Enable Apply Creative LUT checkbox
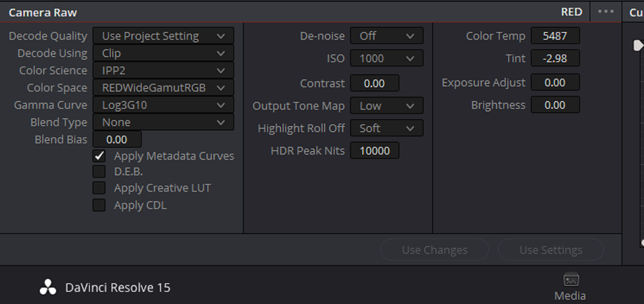Viewport: 644px width, 304px height. tap(99, 188)
